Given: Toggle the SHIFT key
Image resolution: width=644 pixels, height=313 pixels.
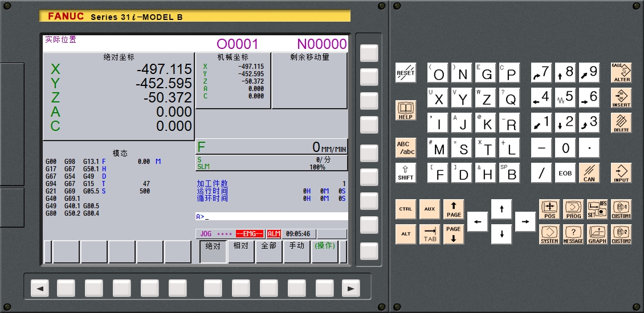Looking at the screenshot, I should pyautogui.click(x=406, y=172).
